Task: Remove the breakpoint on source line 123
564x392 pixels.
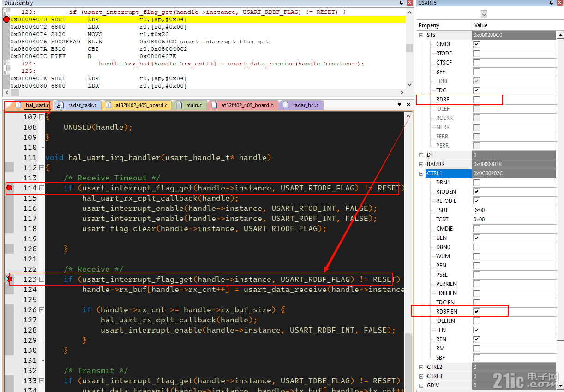Action: [x=9, y=279]
